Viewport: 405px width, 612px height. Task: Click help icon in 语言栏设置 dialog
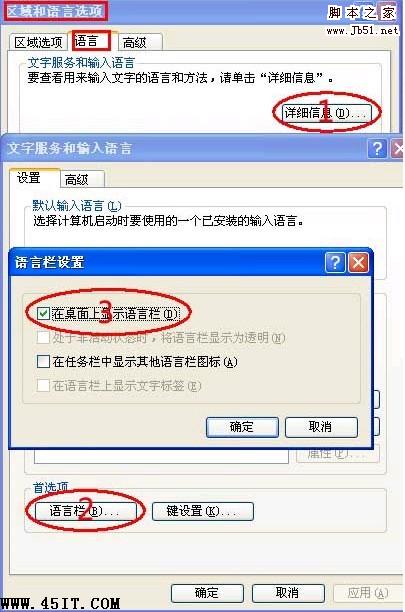(x=335, y=263)
